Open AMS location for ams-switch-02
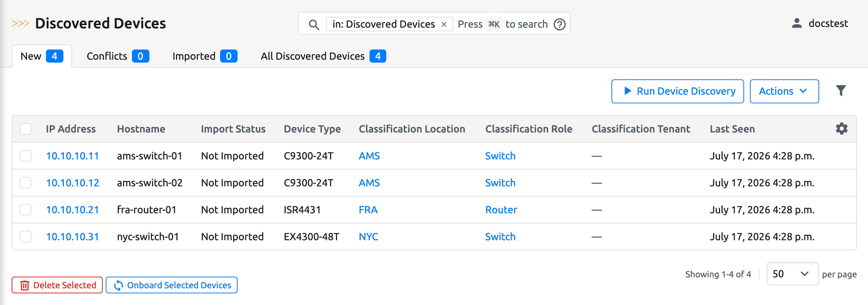Screen dimensions: 868x305 [x=369, y=183]
